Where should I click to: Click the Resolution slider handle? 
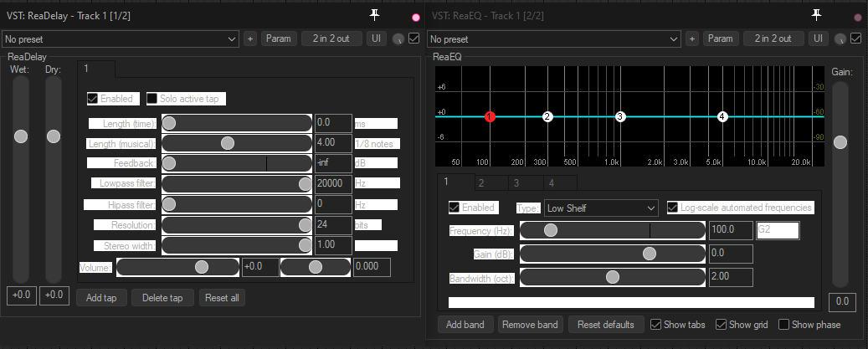tap(305, 225)
